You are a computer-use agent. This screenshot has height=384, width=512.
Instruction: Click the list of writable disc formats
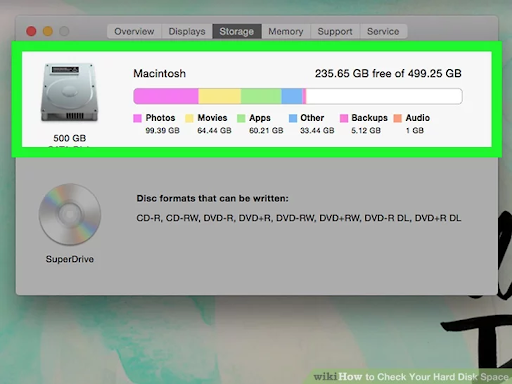pos(299,218)
